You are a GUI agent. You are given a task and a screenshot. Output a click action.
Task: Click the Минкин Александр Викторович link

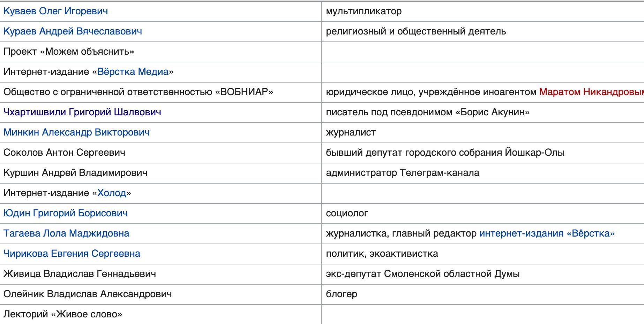76,132
